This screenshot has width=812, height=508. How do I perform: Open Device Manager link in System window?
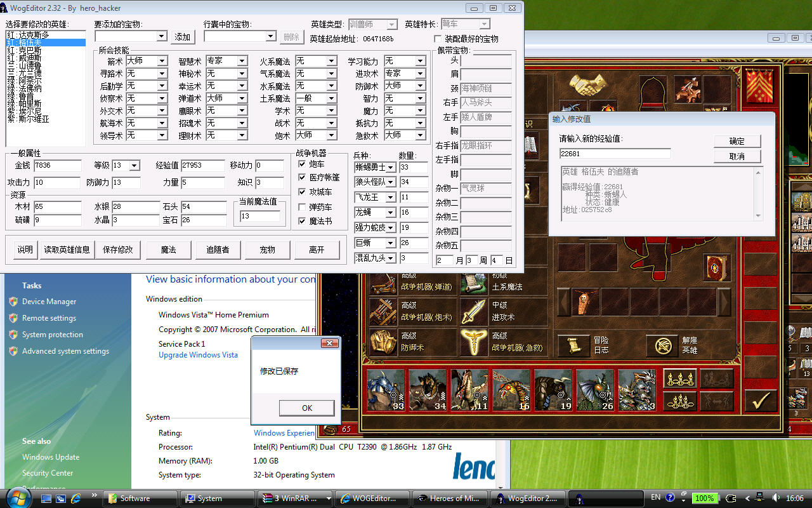tap(49, 302)
